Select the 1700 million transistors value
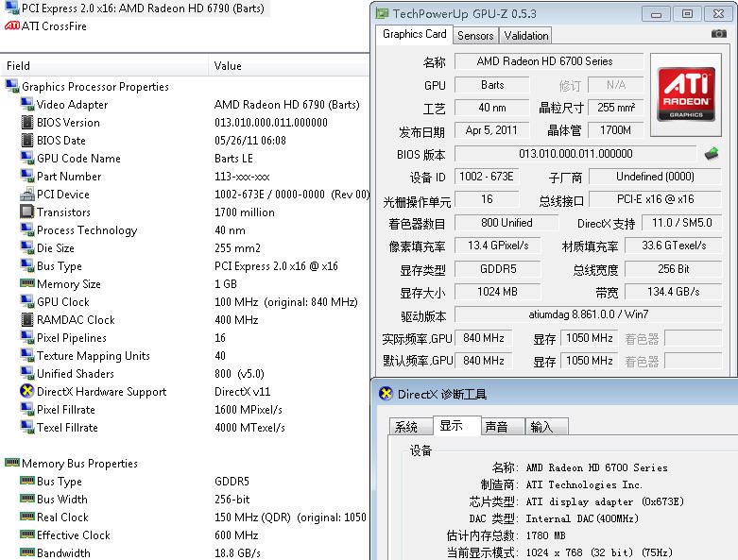 click(245, 212)
